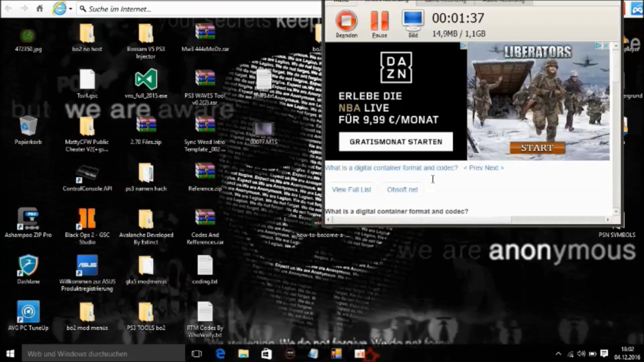Select the ps3 namen hach folder

click(146, 177)
